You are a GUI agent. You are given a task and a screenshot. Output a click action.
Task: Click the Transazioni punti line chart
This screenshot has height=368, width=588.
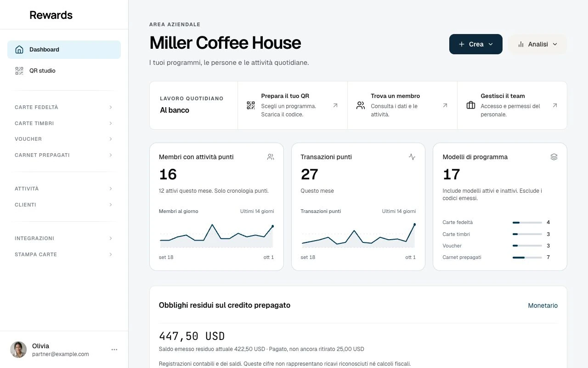click(358, 236)
